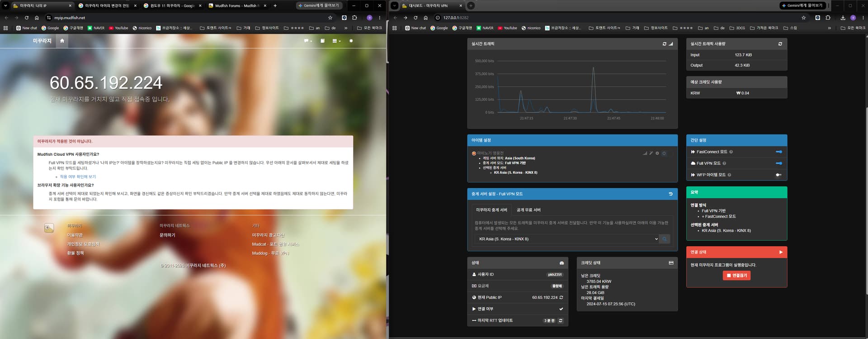
Task: Click the red 연결끊기 disconnect button
Action: point(736,275)
